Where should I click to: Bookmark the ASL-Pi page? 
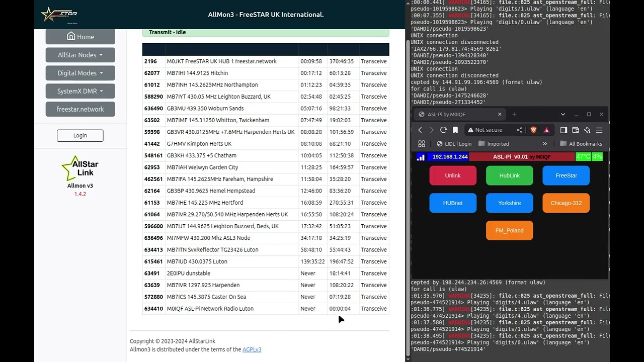pos(455,130)
